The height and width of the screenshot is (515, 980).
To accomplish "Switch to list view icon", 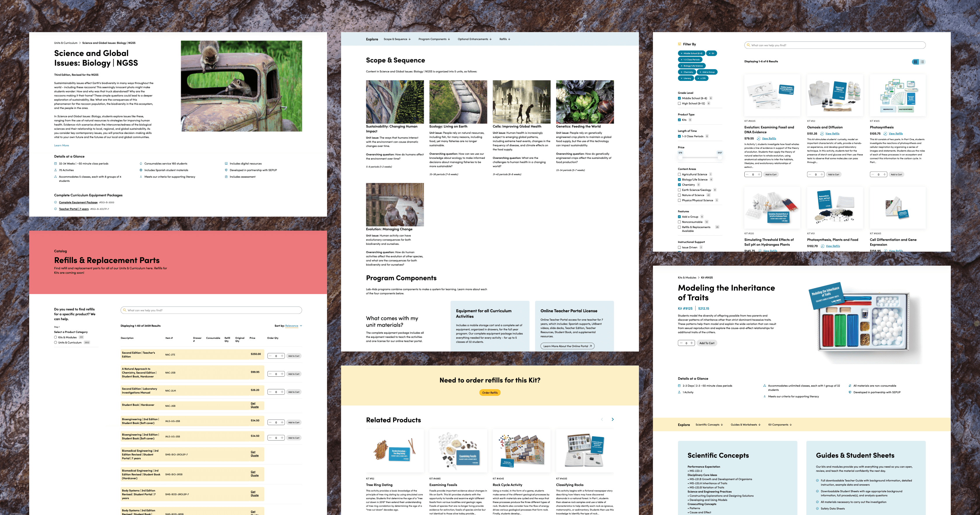I will pyautogui.click(x=922, y=62).
